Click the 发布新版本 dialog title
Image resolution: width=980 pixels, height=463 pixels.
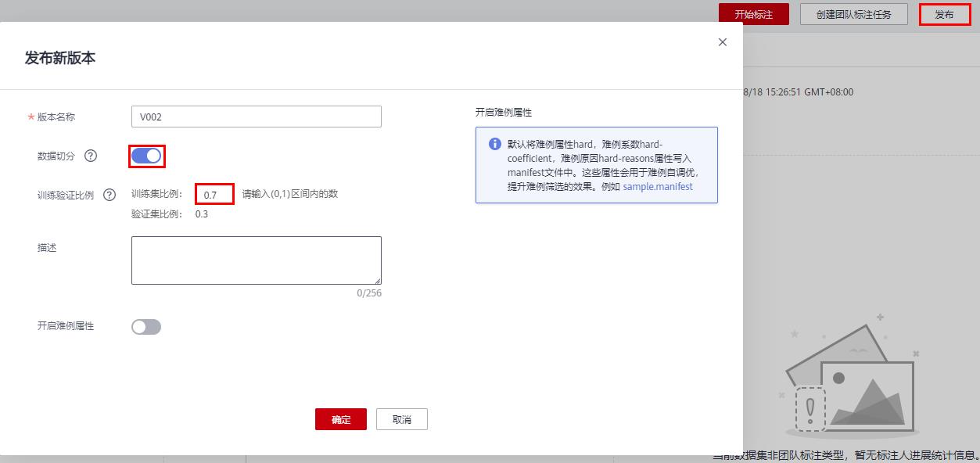60,58
